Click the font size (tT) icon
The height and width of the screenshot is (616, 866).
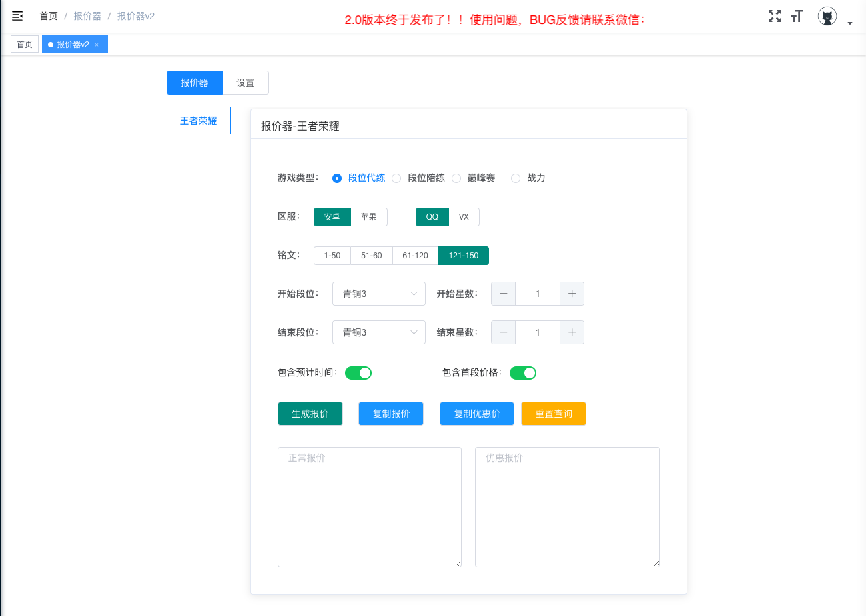(x=797, y=16)
